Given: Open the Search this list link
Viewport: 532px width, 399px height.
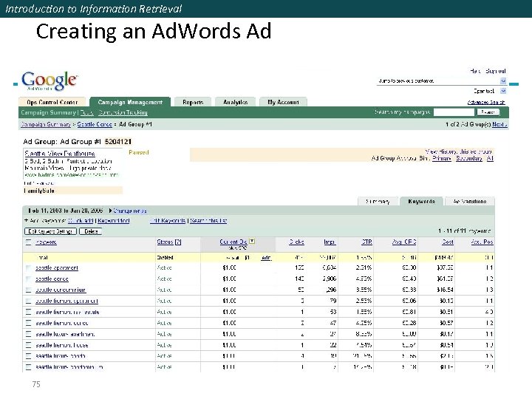Looking at the screenshot, I should tap(208, 220).
